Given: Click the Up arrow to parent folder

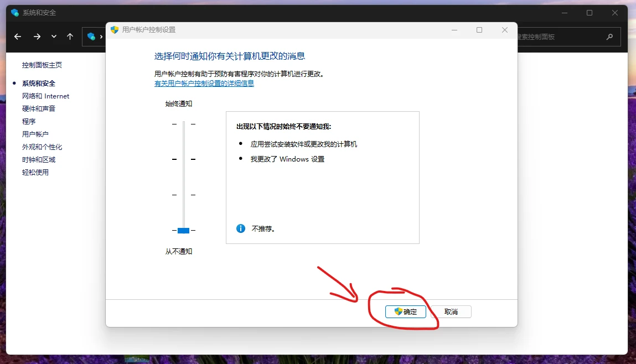Looking at the screenshot, I should point(69,36).
